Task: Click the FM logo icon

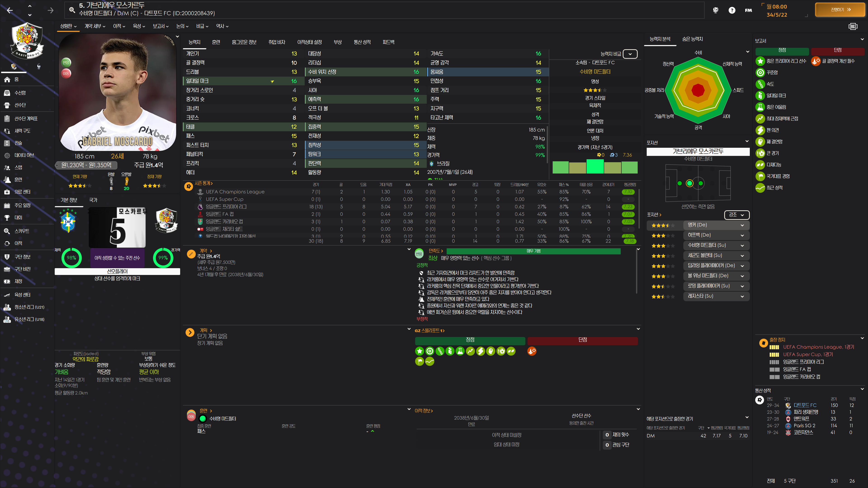Action: (x=748, y=10)
